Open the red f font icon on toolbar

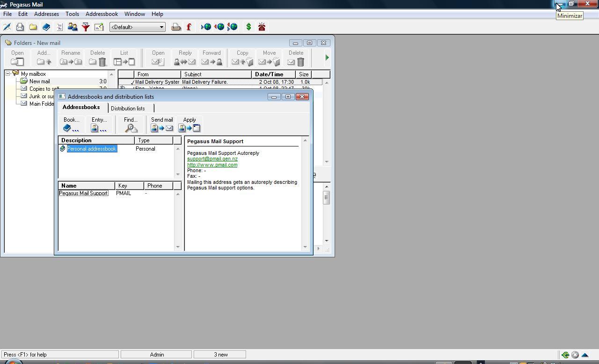pos(189,27)
